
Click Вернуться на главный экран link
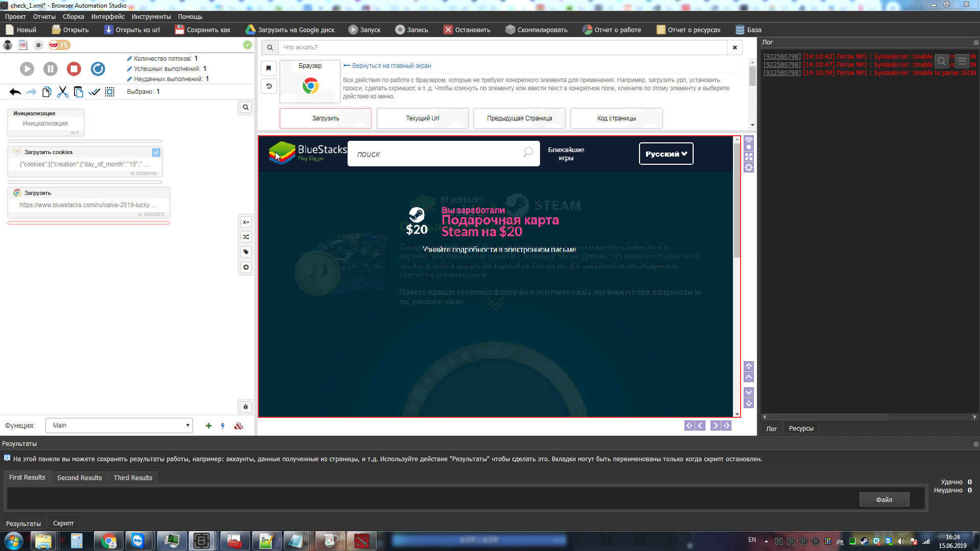click(x=387, y=66)
